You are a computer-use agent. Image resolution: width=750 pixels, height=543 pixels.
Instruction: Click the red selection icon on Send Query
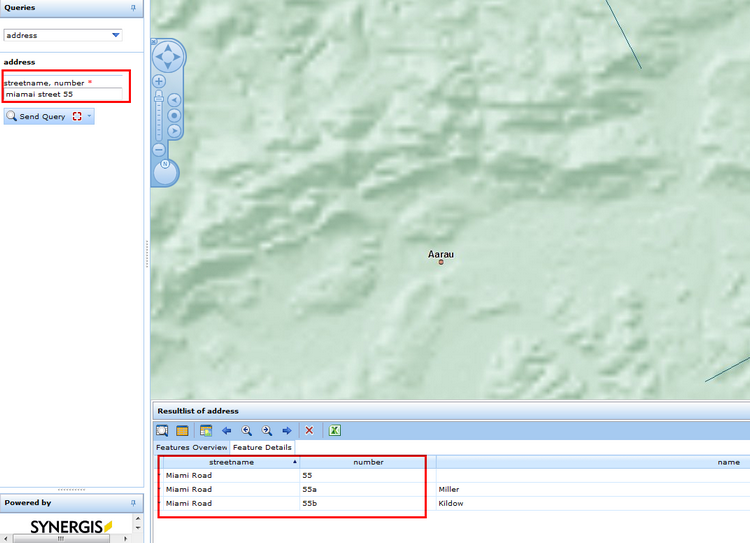click(77, 116)
